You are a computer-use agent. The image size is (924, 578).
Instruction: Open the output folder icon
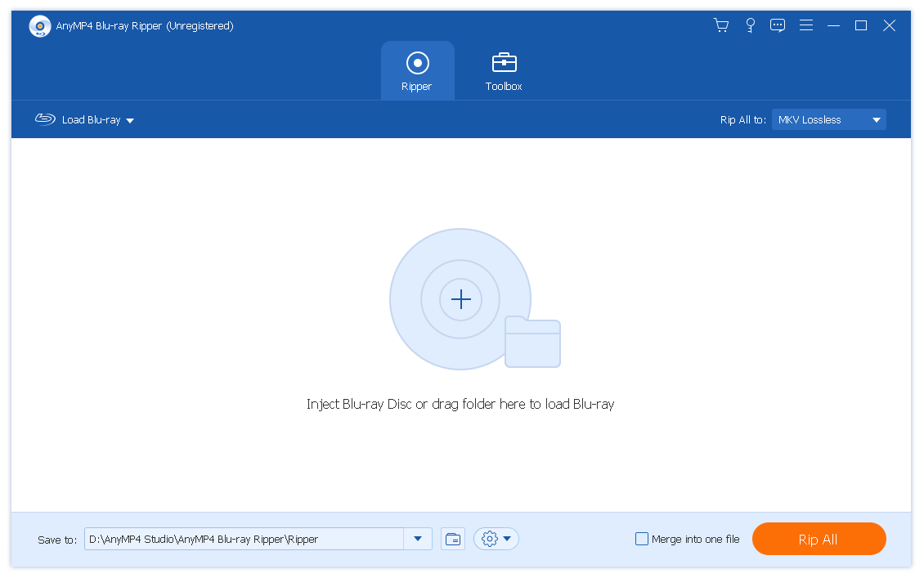pyautogui.click(x=452, y=539)
